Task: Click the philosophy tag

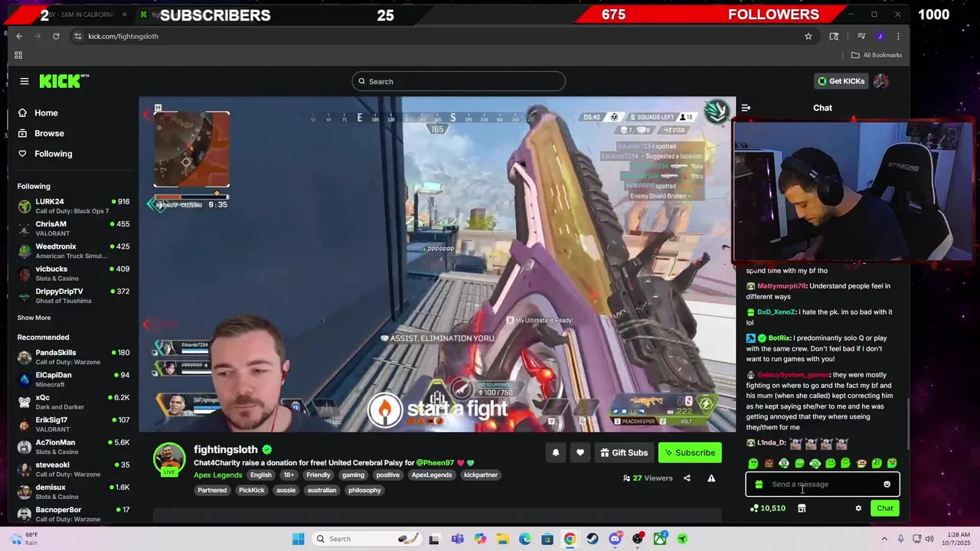Action: pyautogui.click(x=364, y=491)
